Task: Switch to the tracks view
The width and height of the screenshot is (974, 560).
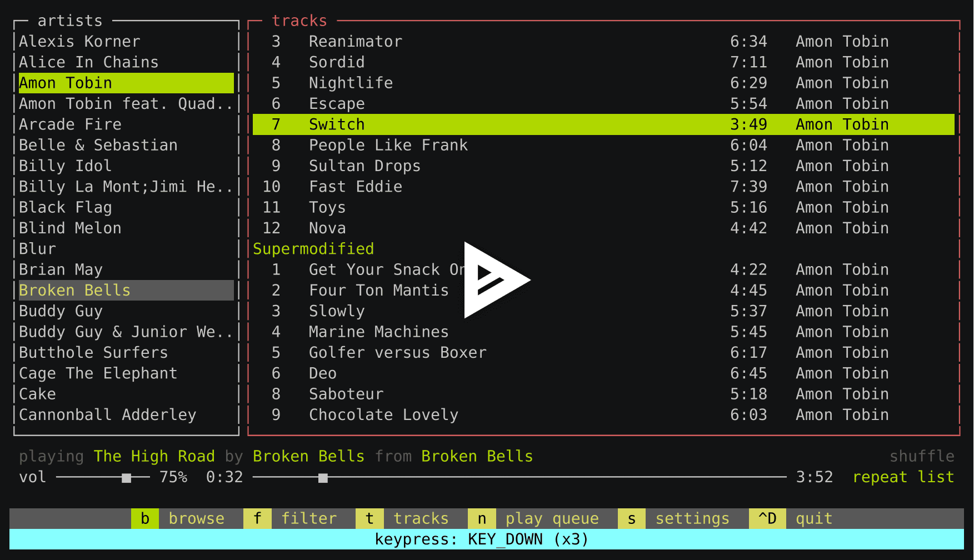Action: point(421,518)
